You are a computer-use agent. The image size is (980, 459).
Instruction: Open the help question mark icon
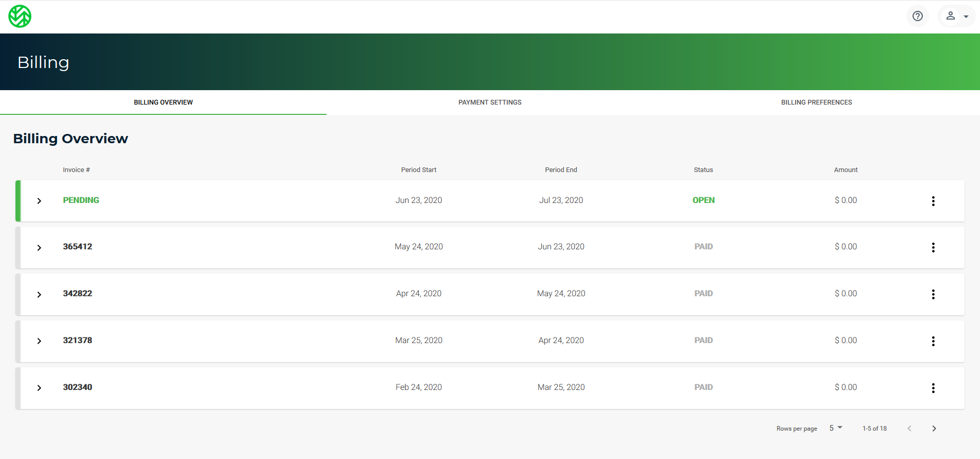[917, 16]
